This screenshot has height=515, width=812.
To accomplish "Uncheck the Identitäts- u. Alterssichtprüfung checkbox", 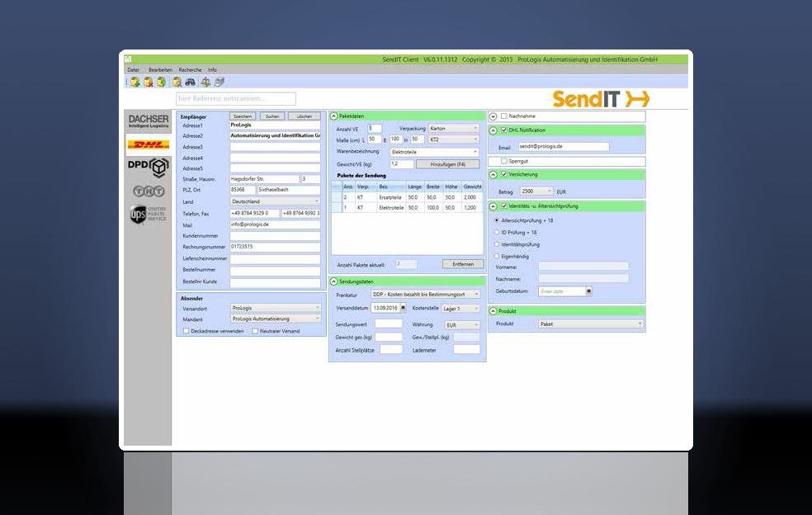I will [x=504, y=206].
